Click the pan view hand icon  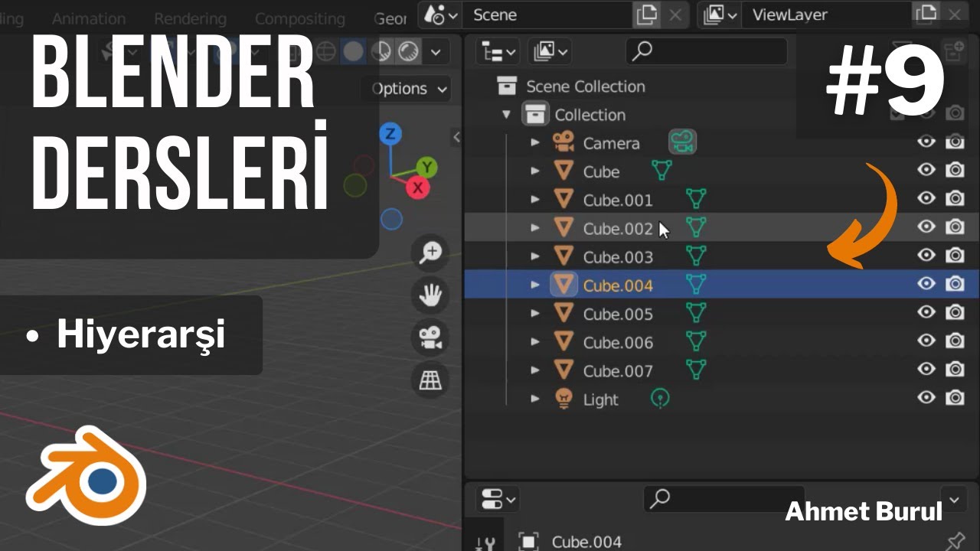pyautogui.click(x=430, y=295)
